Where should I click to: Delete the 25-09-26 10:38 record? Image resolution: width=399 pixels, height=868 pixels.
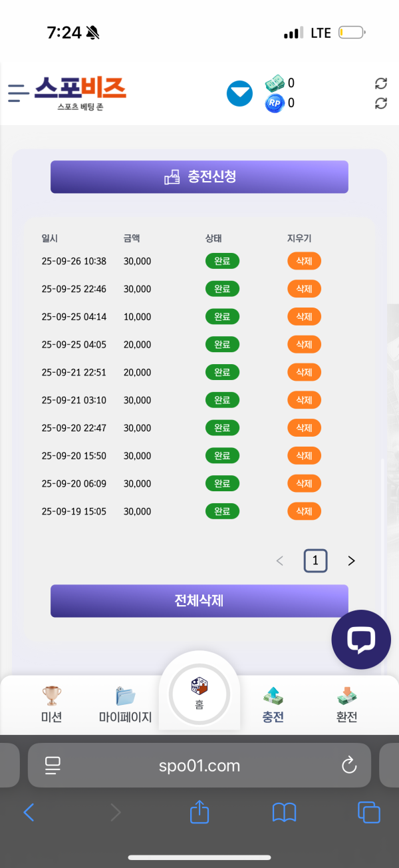click(304, 261)
